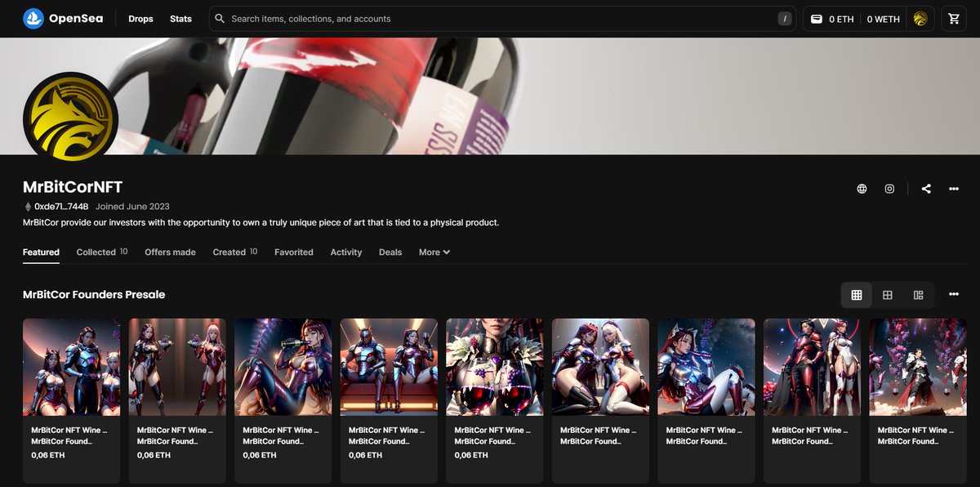Open the seventh NFT card with cat-eared armored woman
The height and width of the screenshot is (487, 980).
(x=706, y=400)
